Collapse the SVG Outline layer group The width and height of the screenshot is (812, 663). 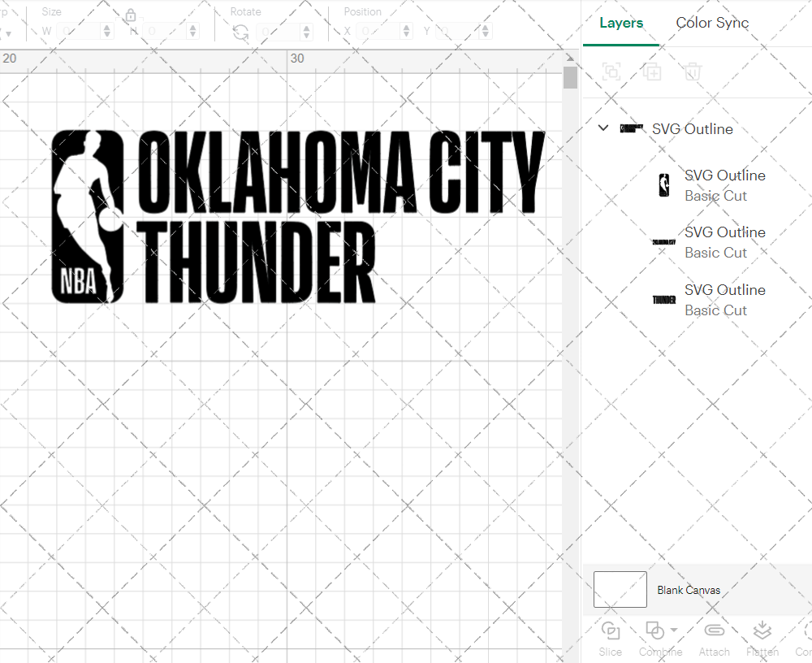(x=603, y=128)
